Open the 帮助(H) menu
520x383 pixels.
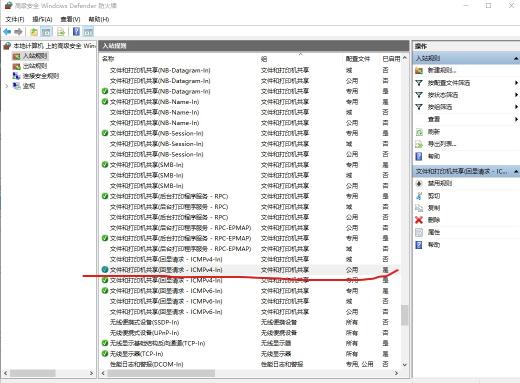[99, 19]
